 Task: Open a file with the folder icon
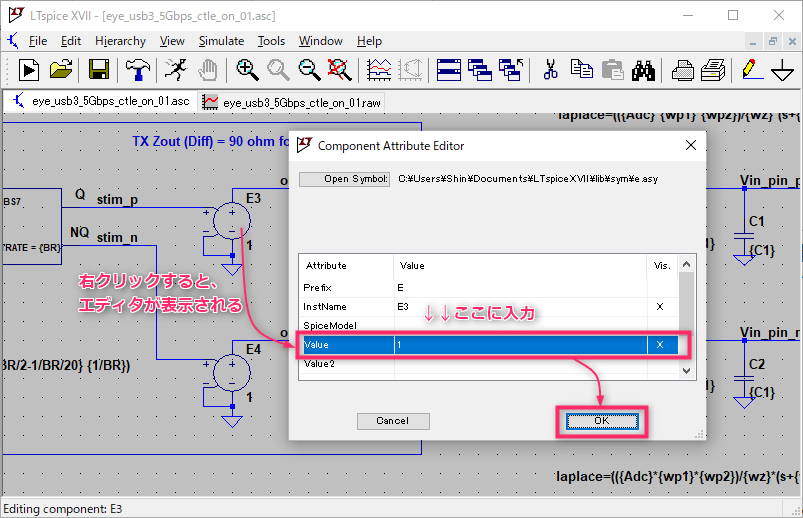click(61, 70)
